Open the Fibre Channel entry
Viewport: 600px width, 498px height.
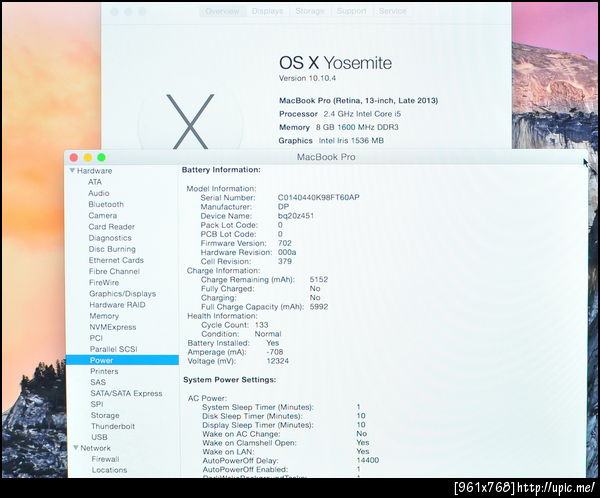click(x=114, y=271)
